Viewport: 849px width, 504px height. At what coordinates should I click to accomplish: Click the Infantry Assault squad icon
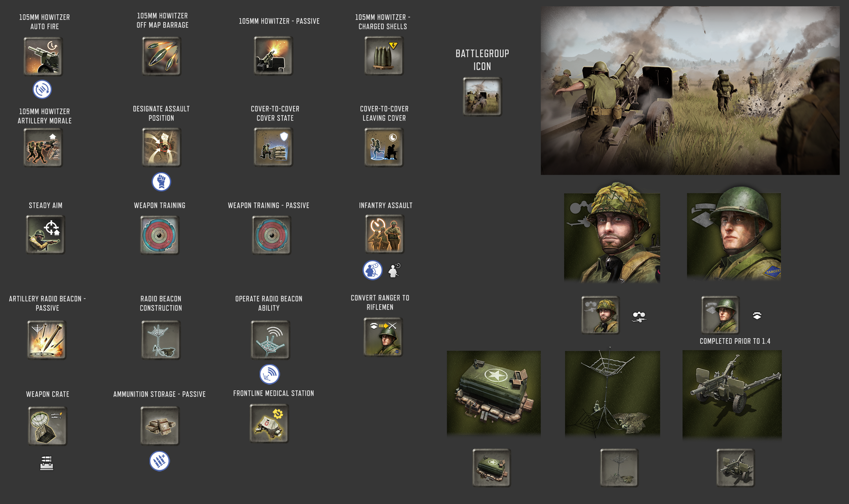point(385,234)
